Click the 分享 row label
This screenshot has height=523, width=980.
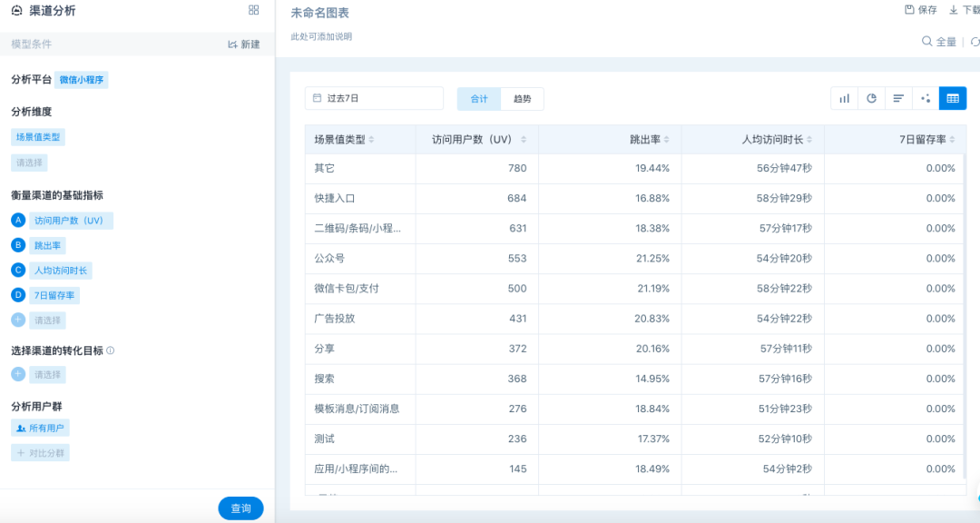tap(324, 349)
